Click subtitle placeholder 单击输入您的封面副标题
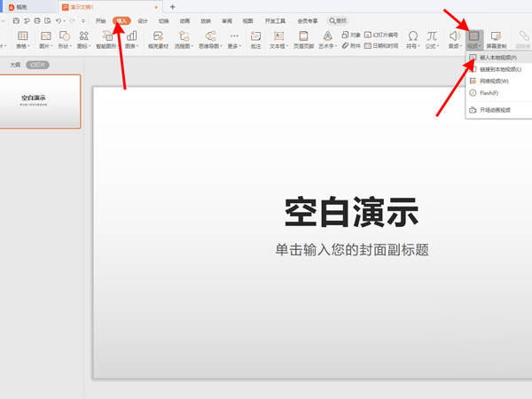Viewport: 532px width, 399px height. (352, 250)
